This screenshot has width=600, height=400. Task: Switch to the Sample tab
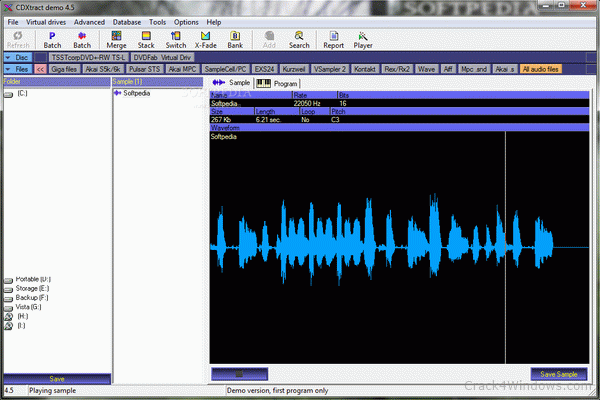coord(231,83)
